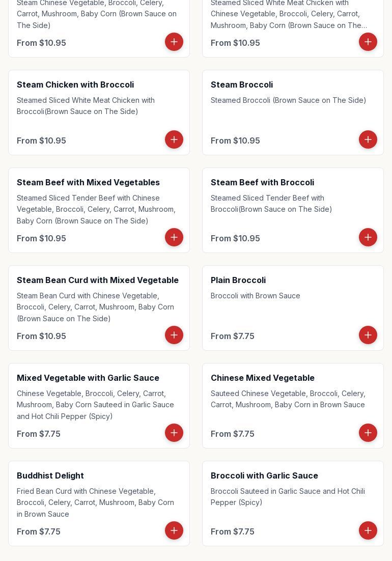The height and width of the screenshot is (561, 392).
Task: Select the Plain Broccoli heading
Action: [x=238, y=280]
